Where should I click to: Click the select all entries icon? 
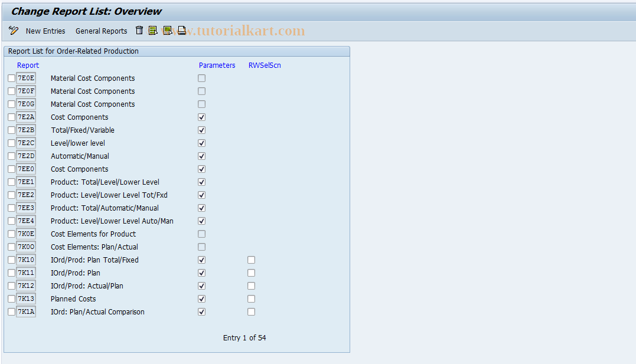[153, 31]
